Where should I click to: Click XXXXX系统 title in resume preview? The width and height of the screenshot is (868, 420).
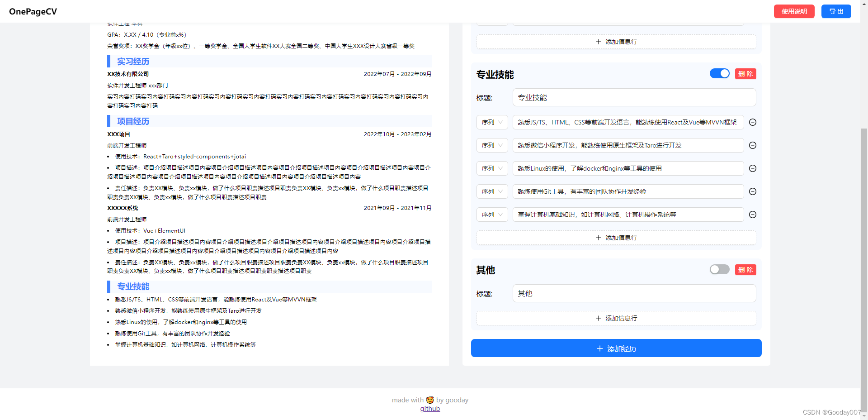tap(123, 208)
